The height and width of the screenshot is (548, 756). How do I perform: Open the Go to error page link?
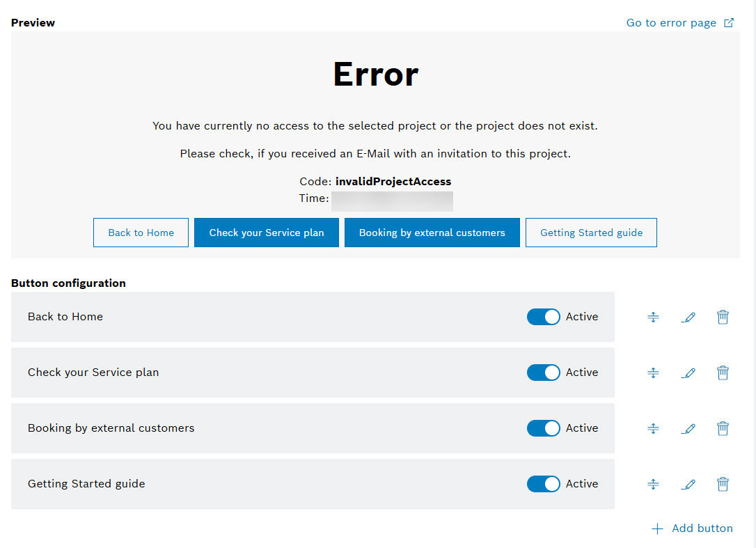pyautogui.click(x=679, y=23)
